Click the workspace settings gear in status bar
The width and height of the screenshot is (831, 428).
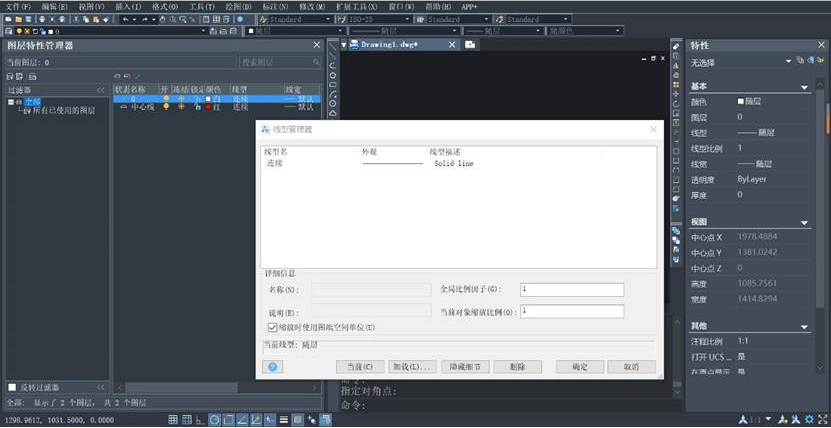(809, 420)
